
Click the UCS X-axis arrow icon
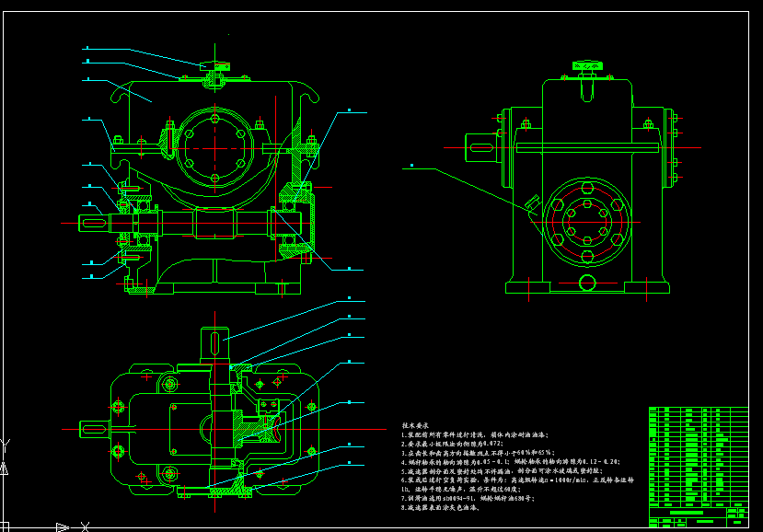pyautogui.click(x=62, y=527)
